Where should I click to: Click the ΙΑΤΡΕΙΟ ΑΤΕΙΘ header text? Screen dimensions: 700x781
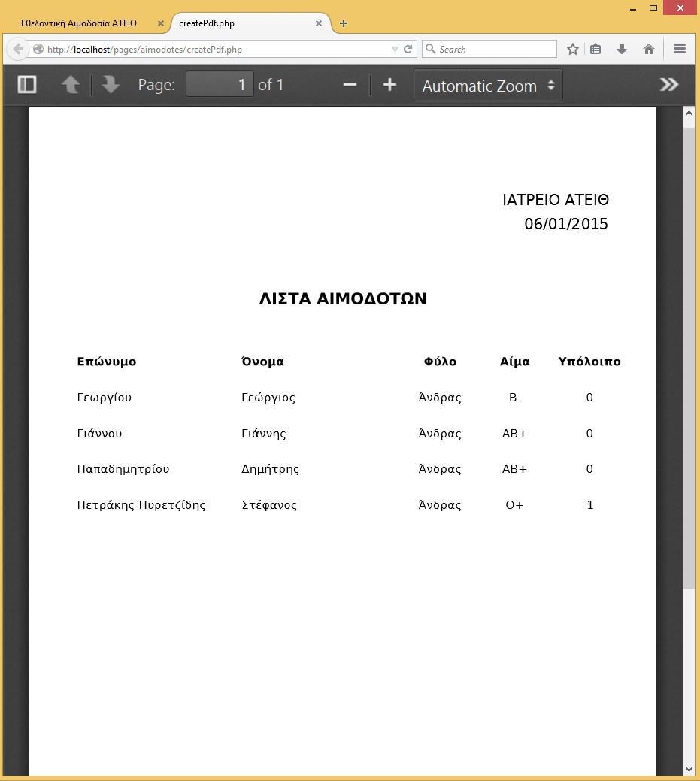(x=556, y=200)
